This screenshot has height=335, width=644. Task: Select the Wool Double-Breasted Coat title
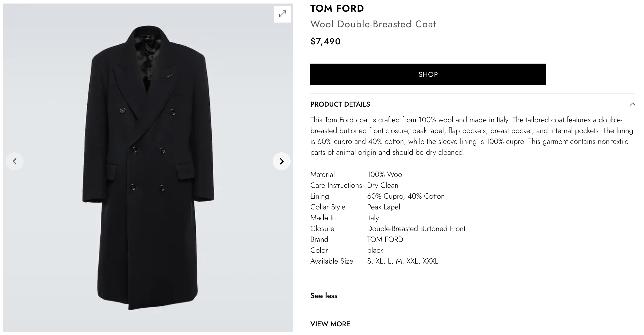click(373, 24)
